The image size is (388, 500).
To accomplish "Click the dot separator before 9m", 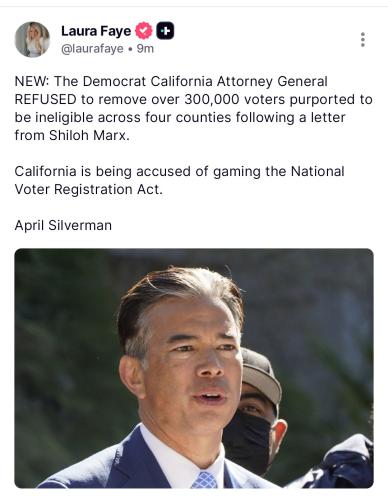I will pyautogui.click(x=130, y=49).
